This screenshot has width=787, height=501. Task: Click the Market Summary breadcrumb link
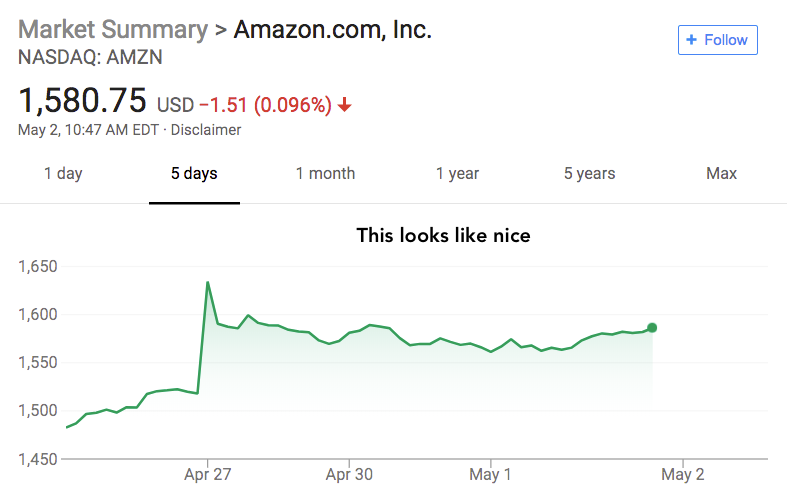113,29
